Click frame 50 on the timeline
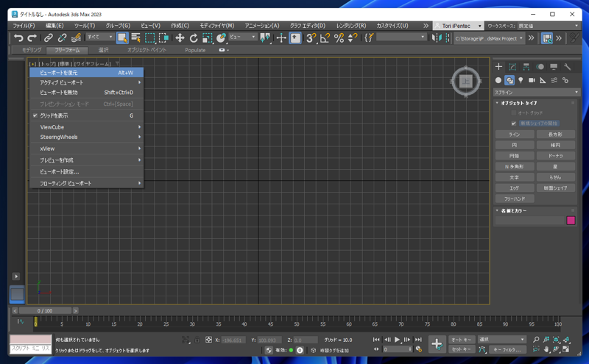This screenshot has width=589, height=364. tap(297, 322)
